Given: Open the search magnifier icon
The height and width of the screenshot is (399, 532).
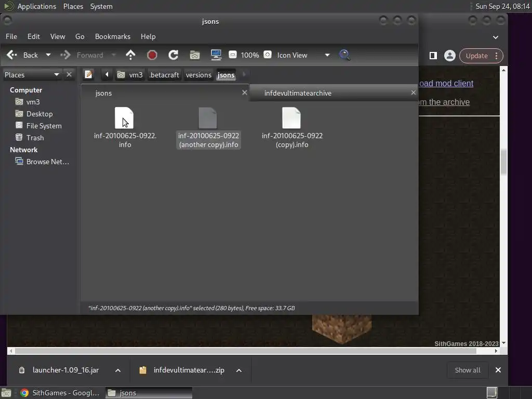Looking at the screenshot, I should pos(345,55).
